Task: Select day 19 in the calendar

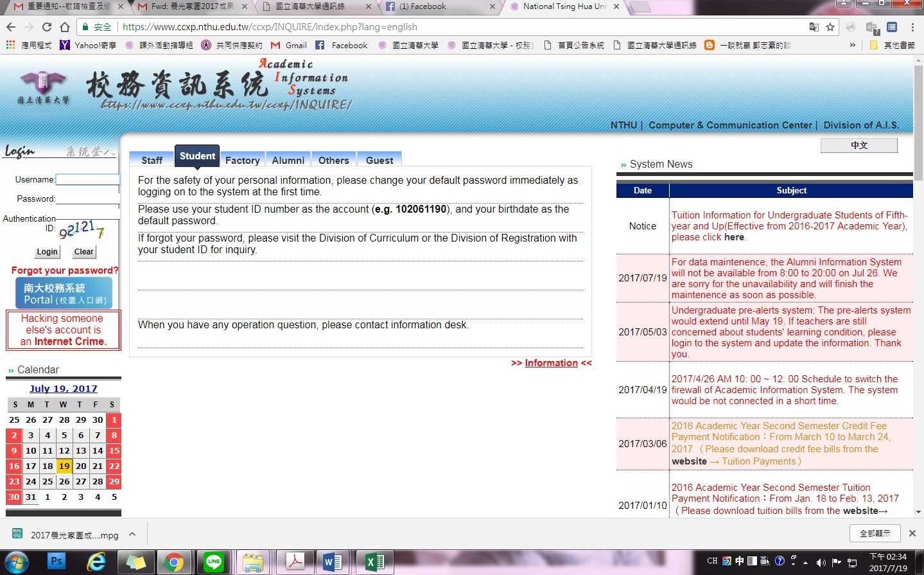Action: (x=64, y=466)
